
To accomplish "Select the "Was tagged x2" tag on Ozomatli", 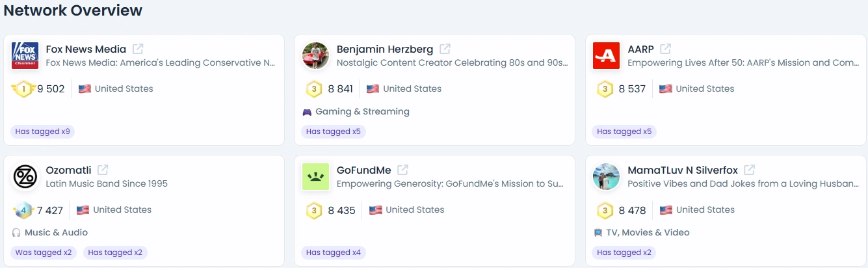I will (44, 252).
